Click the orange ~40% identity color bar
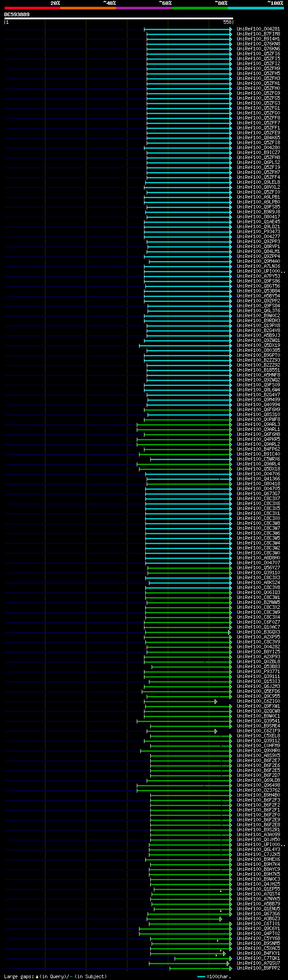Screen dimensions: 288x980 pos(88,8)
